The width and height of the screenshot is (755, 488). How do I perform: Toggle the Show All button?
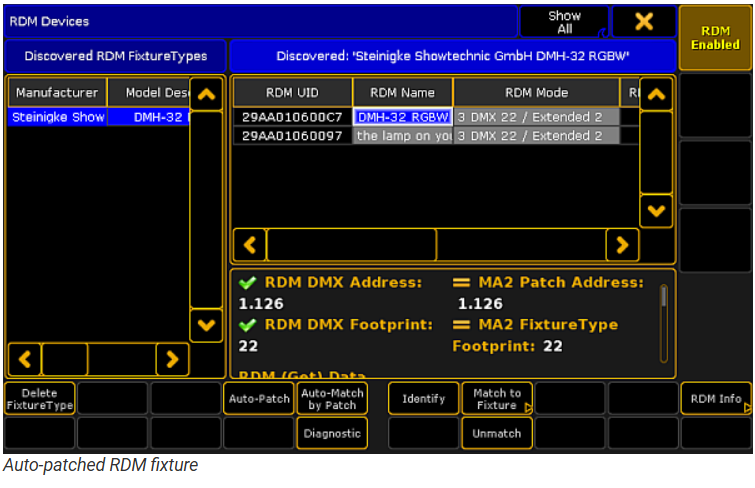564,22
